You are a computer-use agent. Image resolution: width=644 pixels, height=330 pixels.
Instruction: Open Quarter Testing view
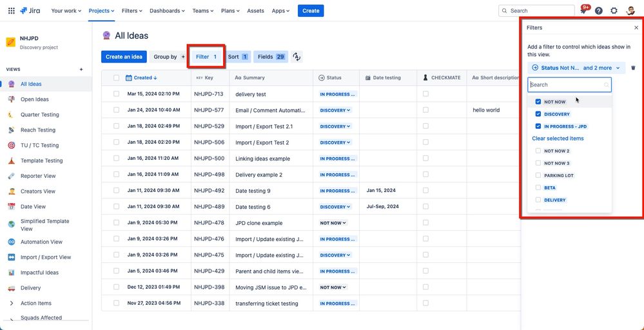[x=40, y=115]
